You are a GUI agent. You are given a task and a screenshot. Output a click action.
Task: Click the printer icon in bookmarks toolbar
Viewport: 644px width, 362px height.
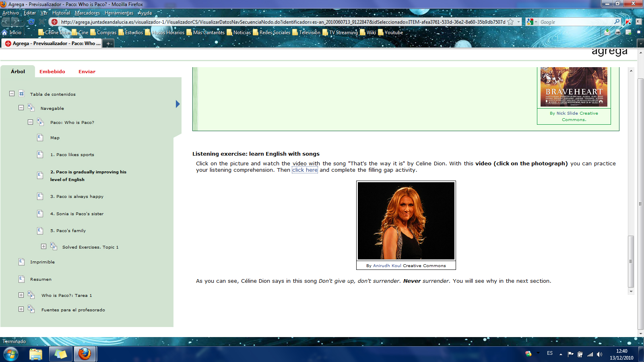pos(617,32)
